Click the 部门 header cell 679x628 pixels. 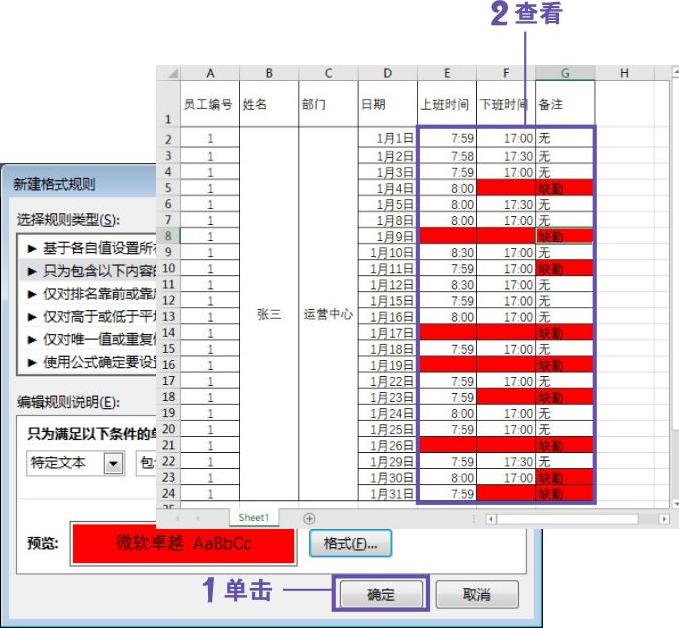(328, 104)
